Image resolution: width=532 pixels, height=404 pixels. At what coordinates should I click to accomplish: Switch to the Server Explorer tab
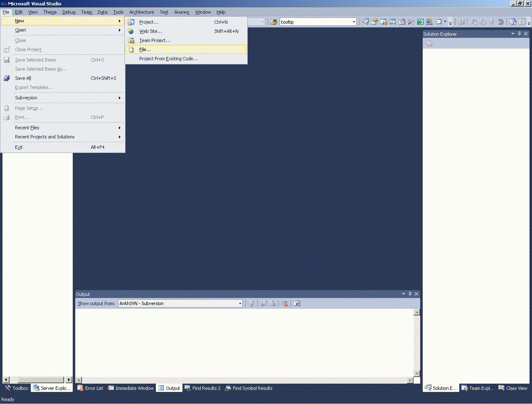[52, 388]
